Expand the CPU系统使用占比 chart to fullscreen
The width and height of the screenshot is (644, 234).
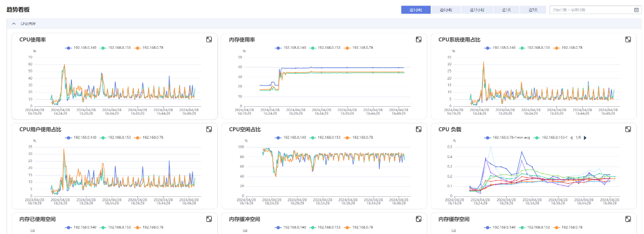click(x=628, y=39)
